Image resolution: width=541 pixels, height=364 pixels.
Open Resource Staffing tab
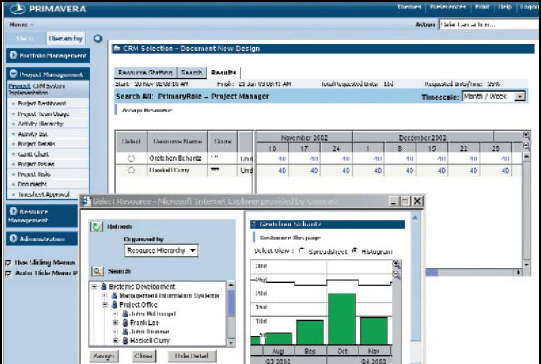145,73
